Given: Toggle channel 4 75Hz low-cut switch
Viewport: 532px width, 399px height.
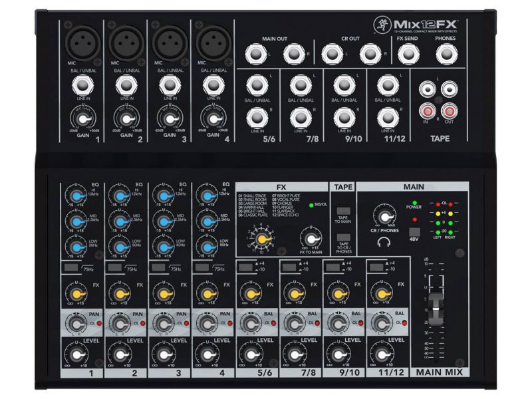Looking at the screenshot, I should tap(201, 267).
